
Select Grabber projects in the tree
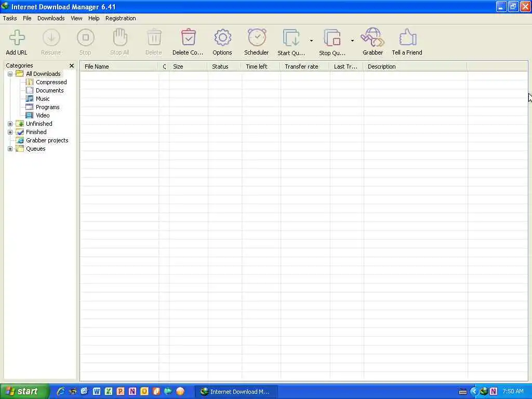point(47,140)
